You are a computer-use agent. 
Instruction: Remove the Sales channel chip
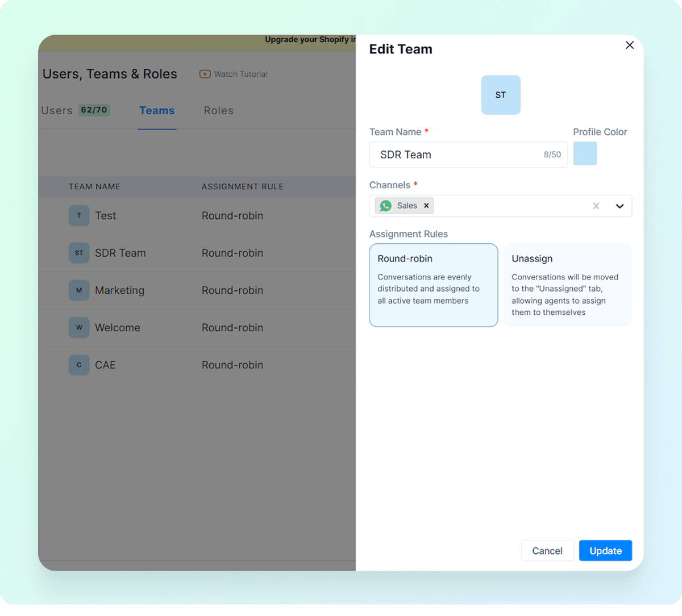[426, 205]
